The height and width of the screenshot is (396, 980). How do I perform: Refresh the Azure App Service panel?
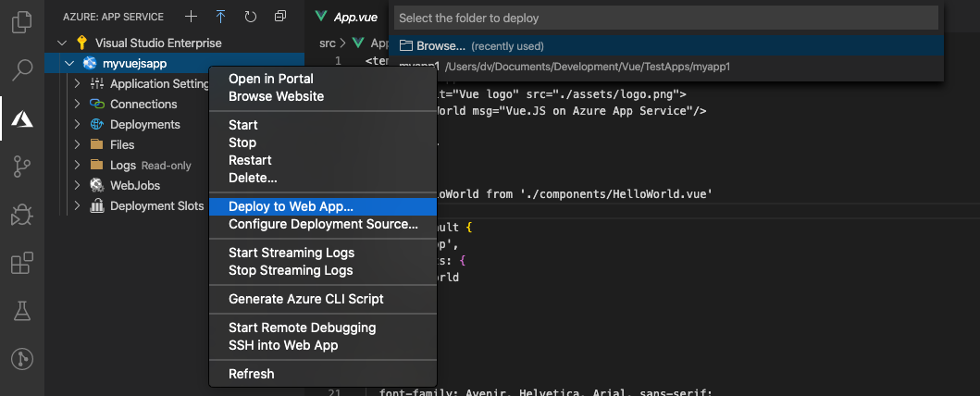(251, 17)
